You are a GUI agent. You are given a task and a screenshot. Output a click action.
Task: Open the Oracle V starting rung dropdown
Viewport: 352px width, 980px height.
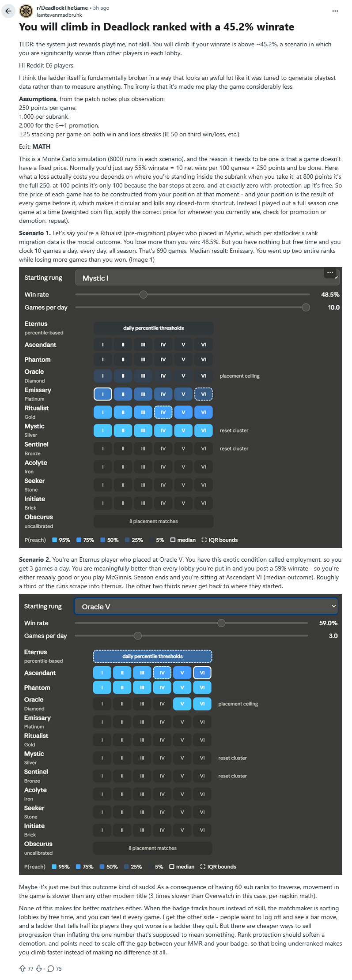[206, 606]
